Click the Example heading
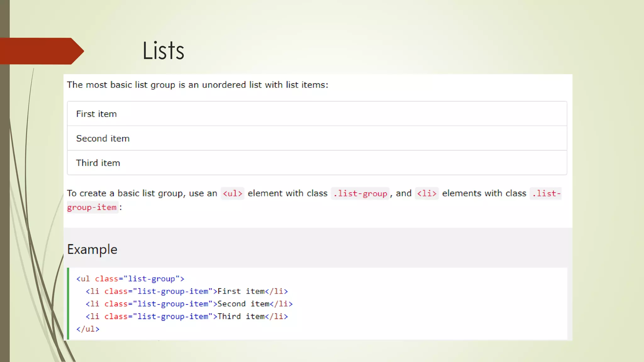The width and height of the screenshot is (644, 362). pyautogui.click(x=92, y=249)
